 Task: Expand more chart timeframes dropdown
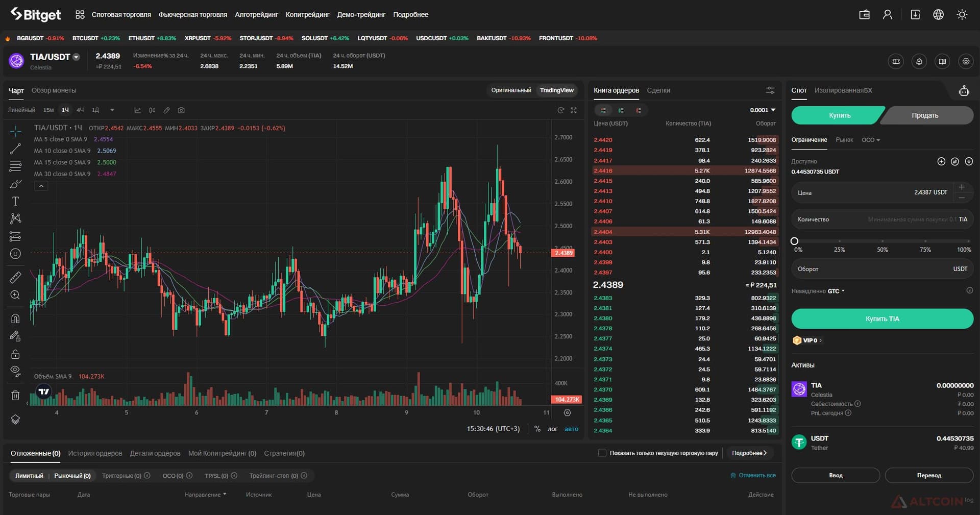[112, 110]
